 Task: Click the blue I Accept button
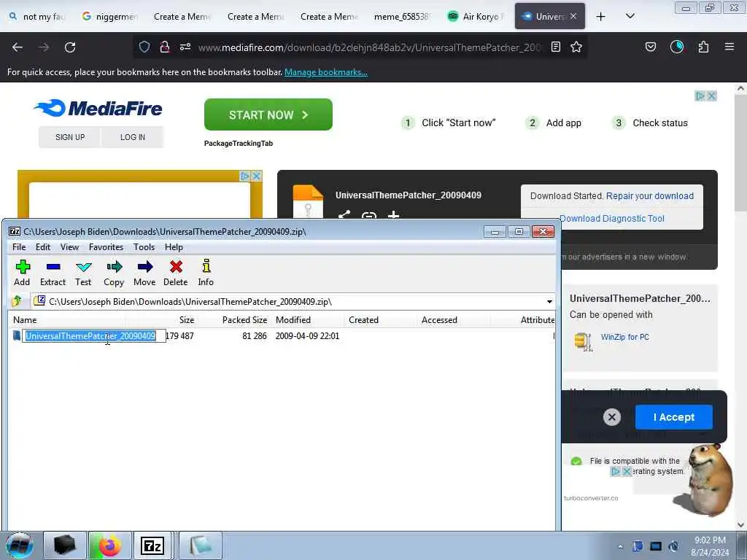pyautogui.click(x=673, y=417)
